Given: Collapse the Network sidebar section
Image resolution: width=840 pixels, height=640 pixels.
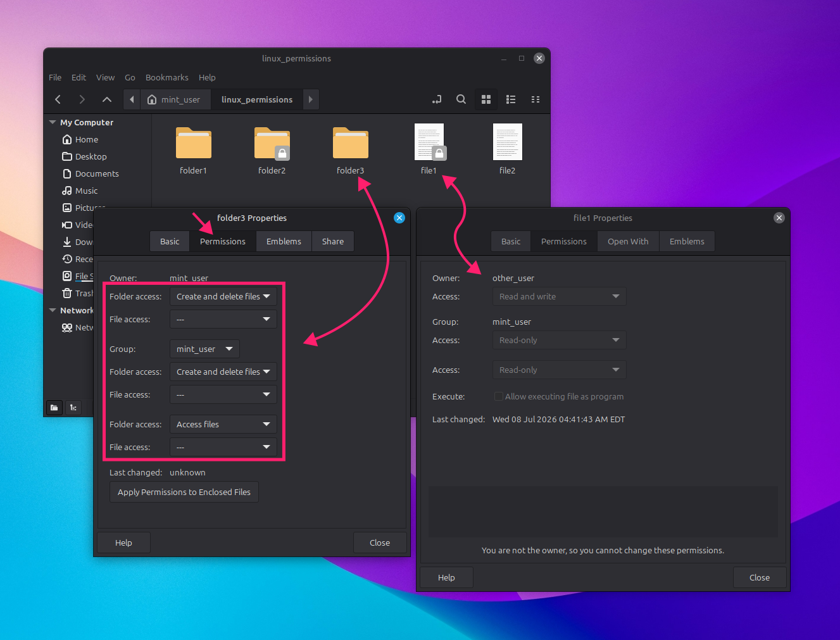Looking at the screenshot, I should point(53,310).
